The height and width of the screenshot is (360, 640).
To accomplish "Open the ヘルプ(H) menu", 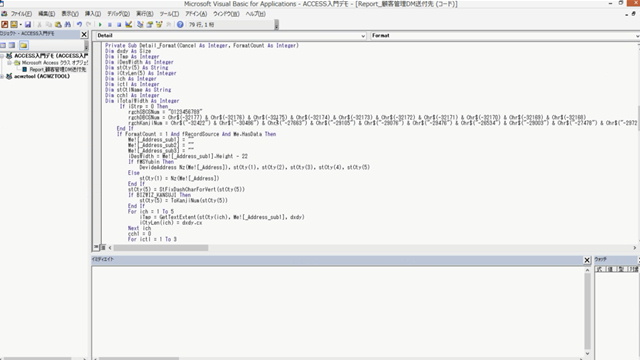I will (256, 14).
